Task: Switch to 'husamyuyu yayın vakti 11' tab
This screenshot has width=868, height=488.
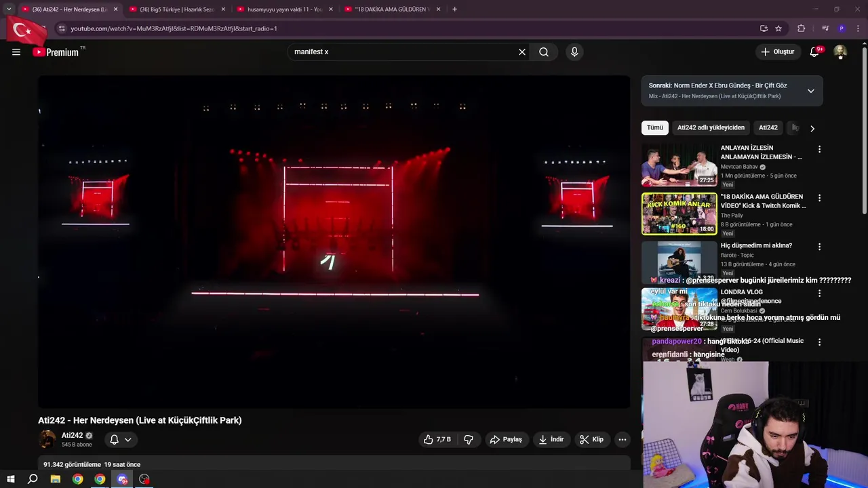Action: tap(284, 9)
